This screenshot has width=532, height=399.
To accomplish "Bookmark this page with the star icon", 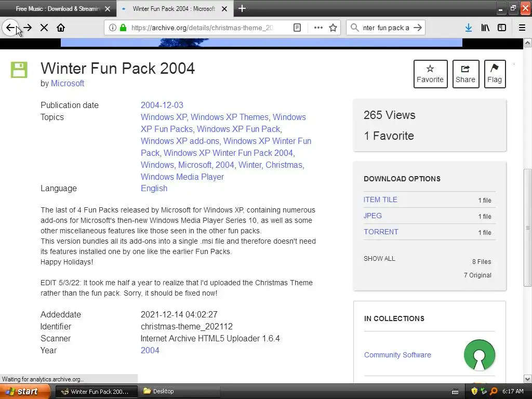I will coord(333,28).
